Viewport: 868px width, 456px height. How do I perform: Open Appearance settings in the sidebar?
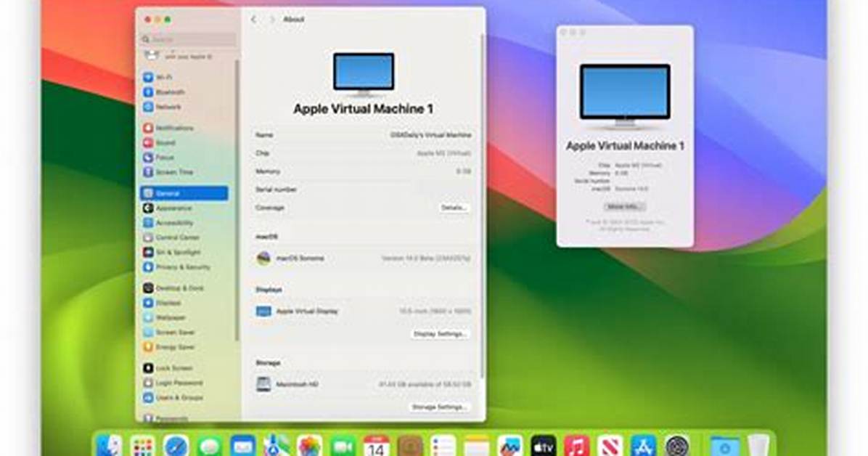[167, 208]
